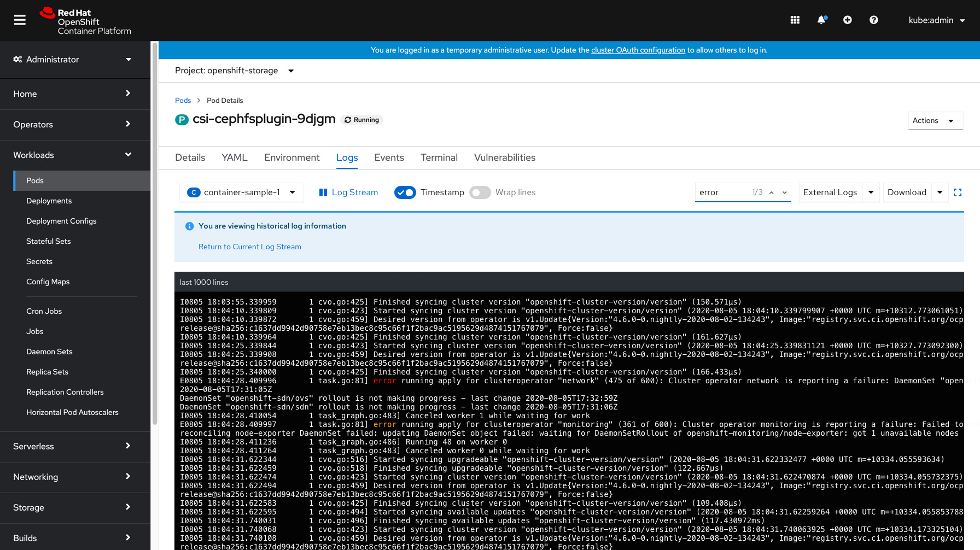Image resolution: width=980 pixels, height=550 pixels.
Task: Open the External Logs dropdown arrow
Action: point(871,192)
